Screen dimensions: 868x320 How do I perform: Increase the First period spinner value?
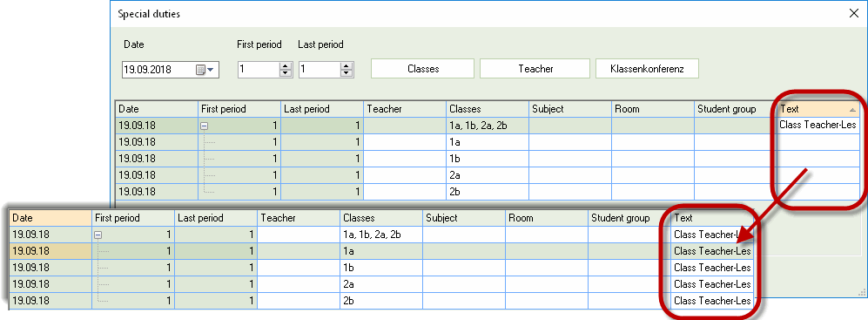coord(285,66)
